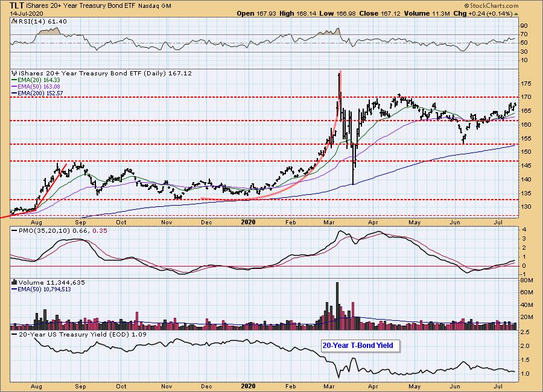Viewport: 543px width, 392px height.
Task: Click the volume bars icon before Volume 11,344,635
Action: (14, 282)
